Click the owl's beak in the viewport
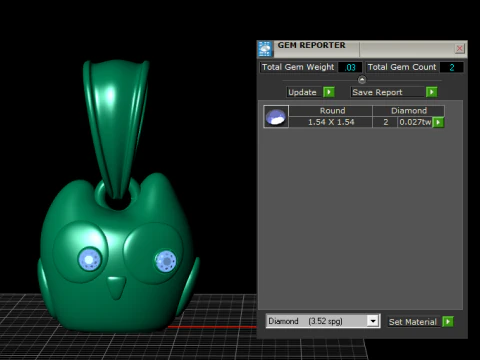The image size is (480, 360). [x=116, y=287]
